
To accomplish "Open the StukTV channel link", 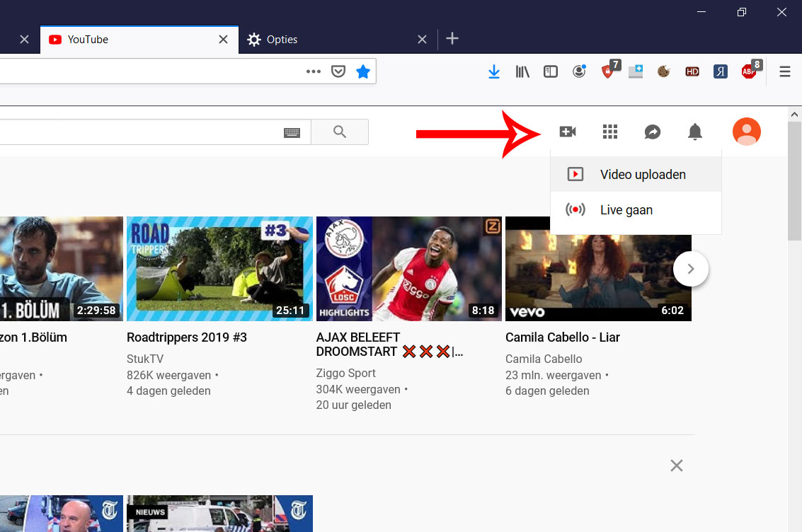I will pos(145,359).
